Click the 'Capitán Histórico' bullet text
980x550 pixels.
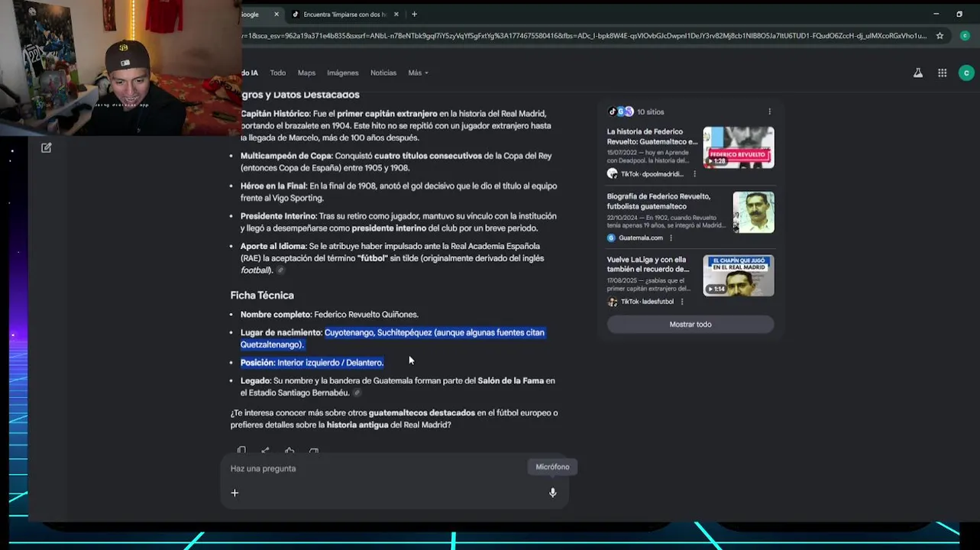(x=396, y=125)
